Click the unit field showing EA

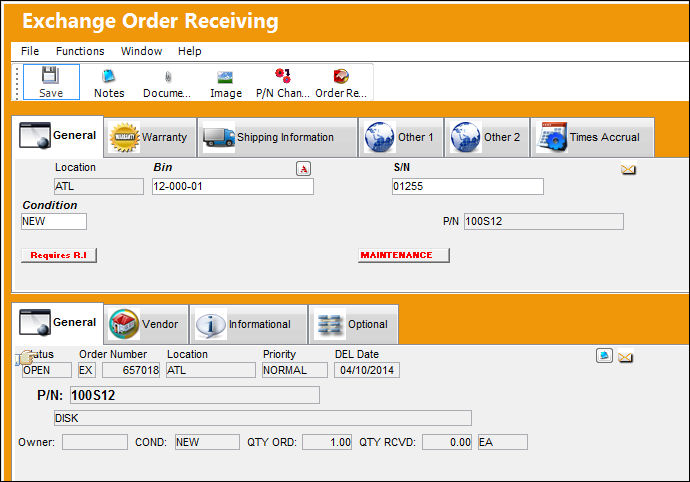pyautogui.click(x=503, y=442)
